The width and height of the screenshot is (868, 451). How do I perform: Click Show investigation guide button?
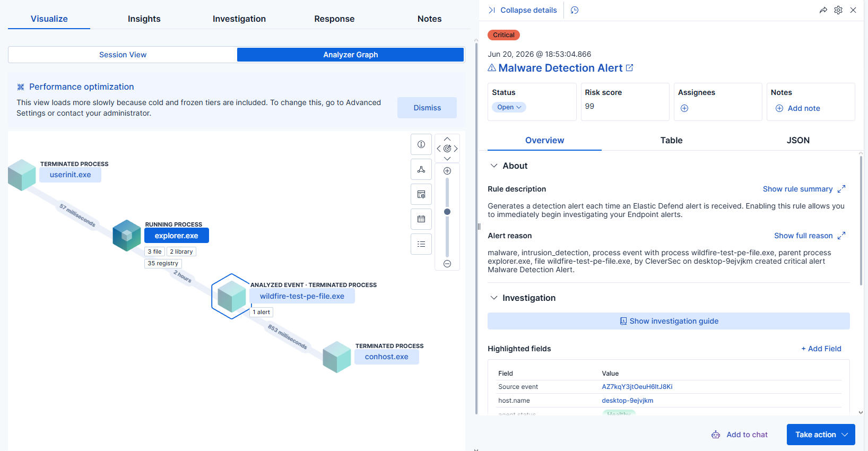(669, 321)
